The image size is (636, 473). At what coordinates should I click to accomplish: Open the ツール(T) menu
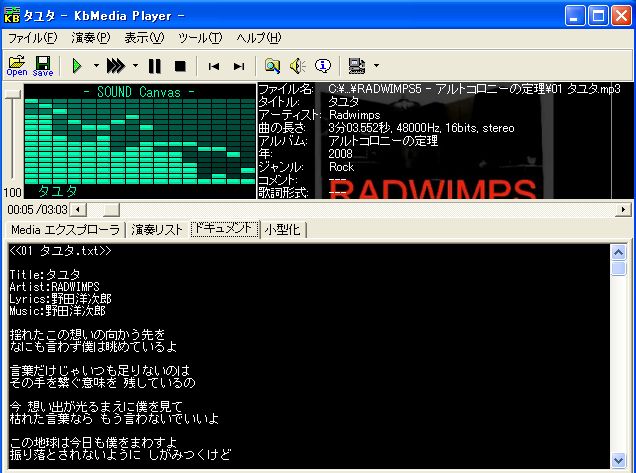pyautogui.click(x=200, y=38)
